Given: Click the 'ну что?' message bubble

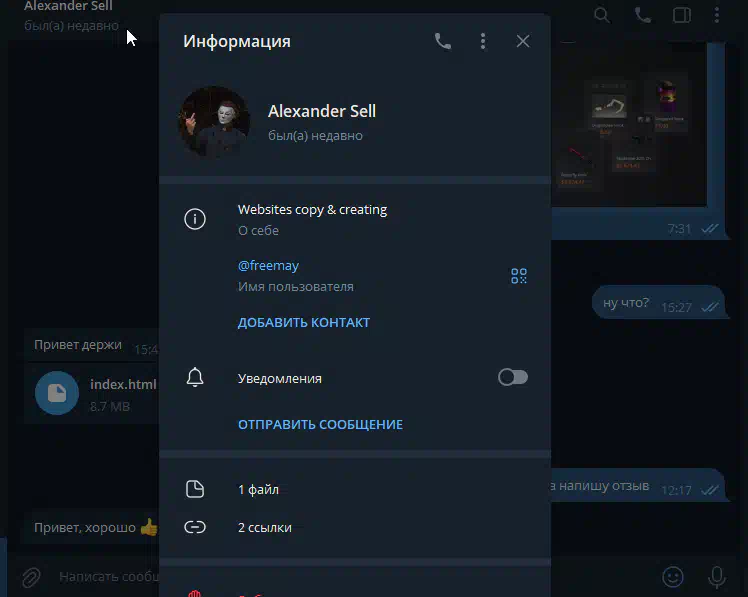Looking at the screenshot, I should pyautogui.click(x=660, y=302).
